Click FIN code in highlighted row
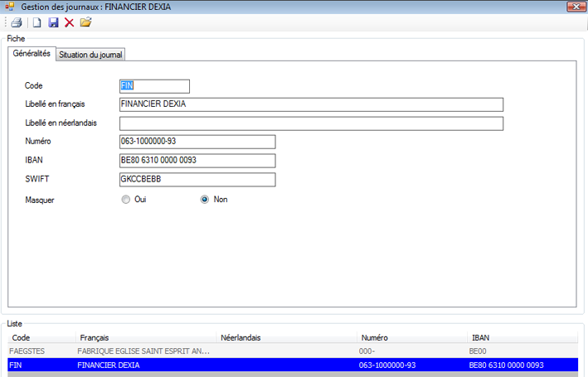The height and width of the screenshot is (377, 588). click(16, 365)
